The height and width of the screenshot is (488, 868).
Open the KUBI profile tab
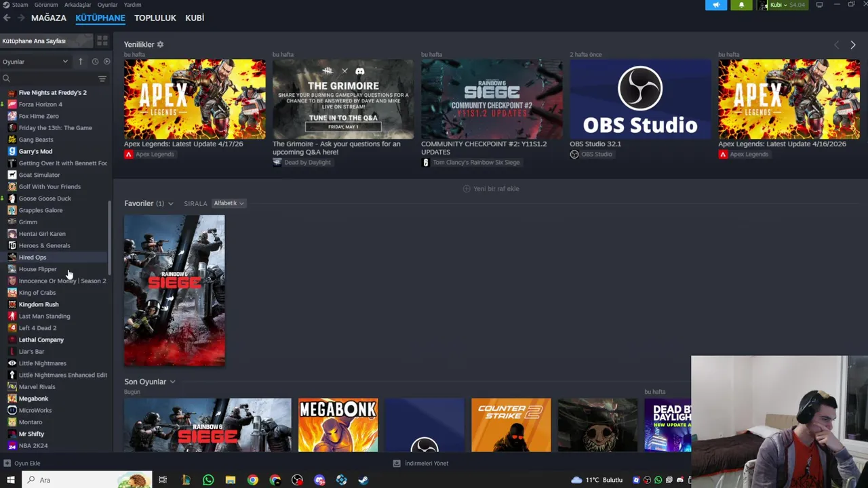195,18
